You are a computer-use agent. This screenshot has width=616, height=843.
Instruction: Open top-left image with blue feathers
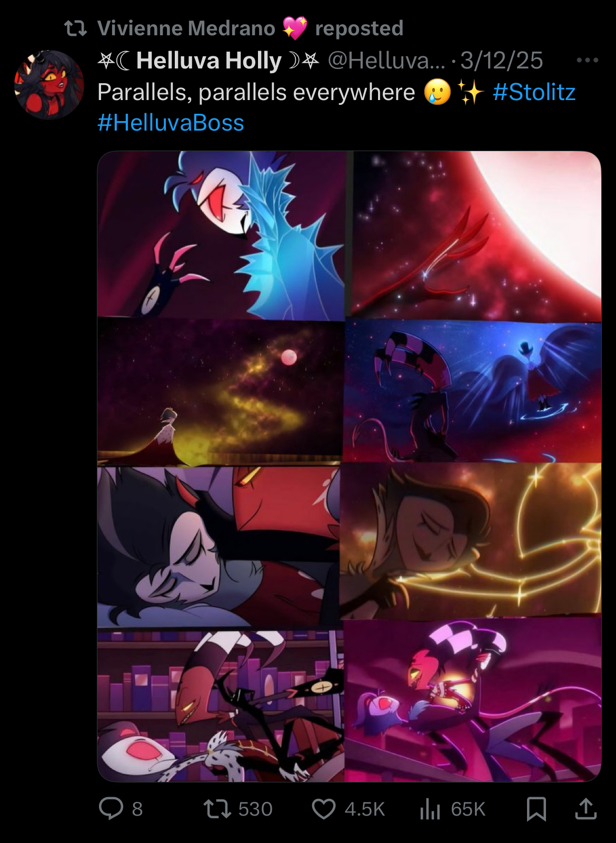pos(221,235)
